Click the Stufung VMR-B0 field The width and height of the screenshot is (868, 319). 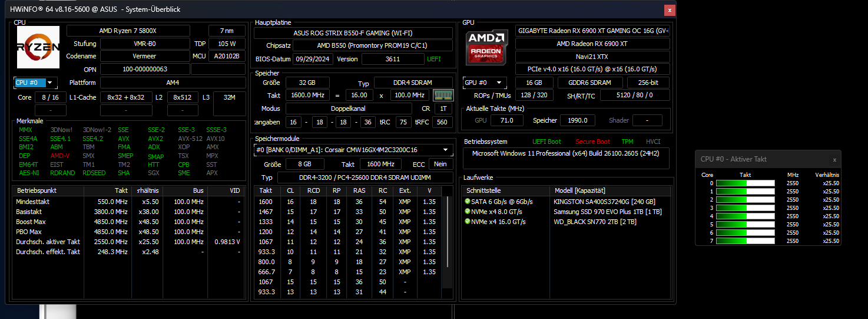coord(145,44)
